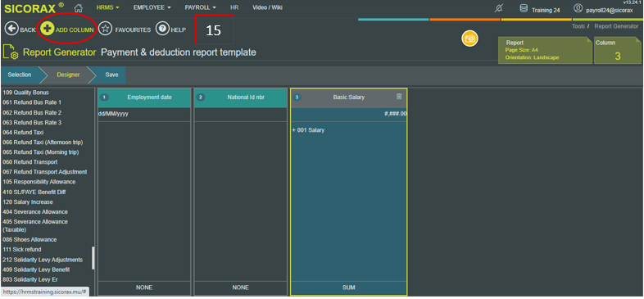
Task: Click the Tools breadcrumb link
Action: click(x=578, y=26)
